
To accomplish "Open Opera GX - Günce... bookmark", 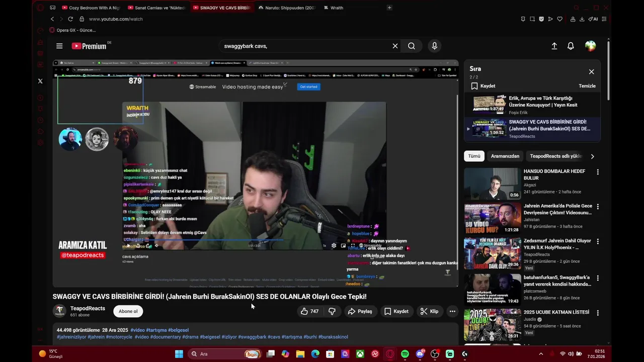I will [x=72, y=30].
